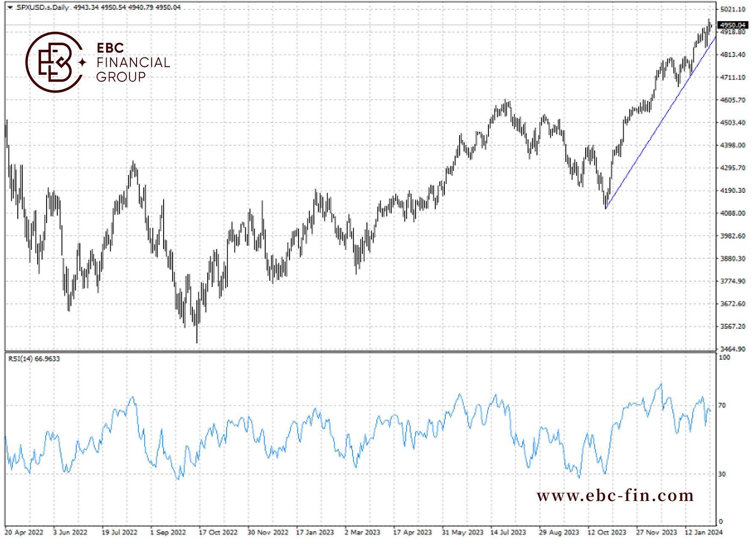Click the small triangle beside SPXUSD title
The height and width of the screenshot is (539, 756).
(x=10, y=8)
